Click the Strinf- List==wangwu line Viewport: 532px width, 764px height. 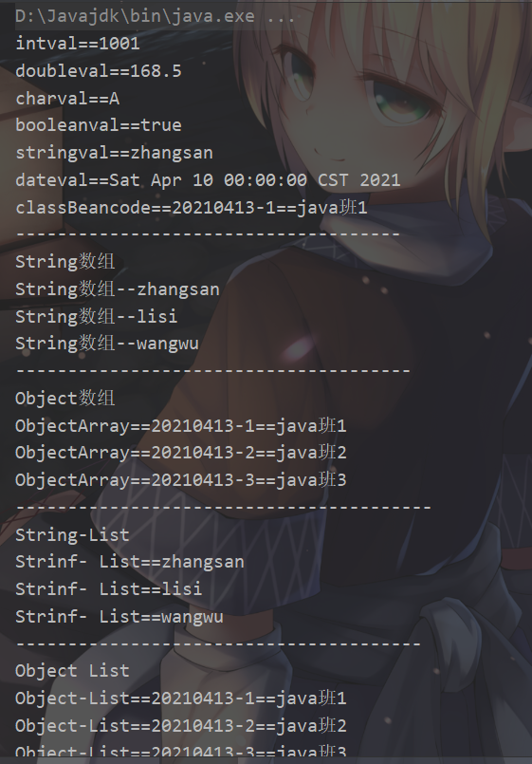[x=119, y=617]
